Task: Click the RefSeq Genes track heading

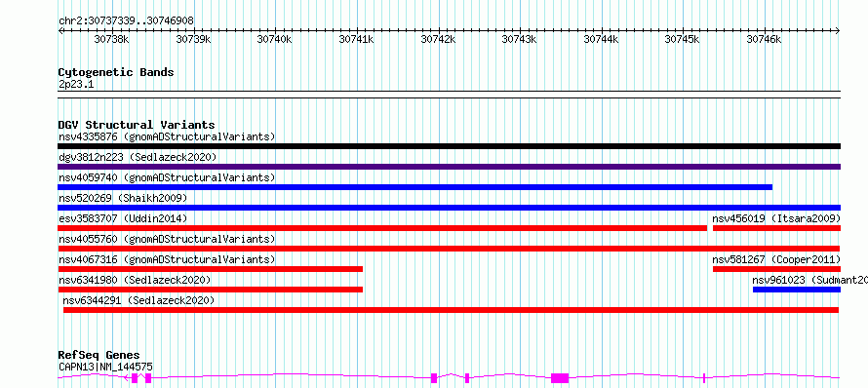Action: tap(99, 355)
